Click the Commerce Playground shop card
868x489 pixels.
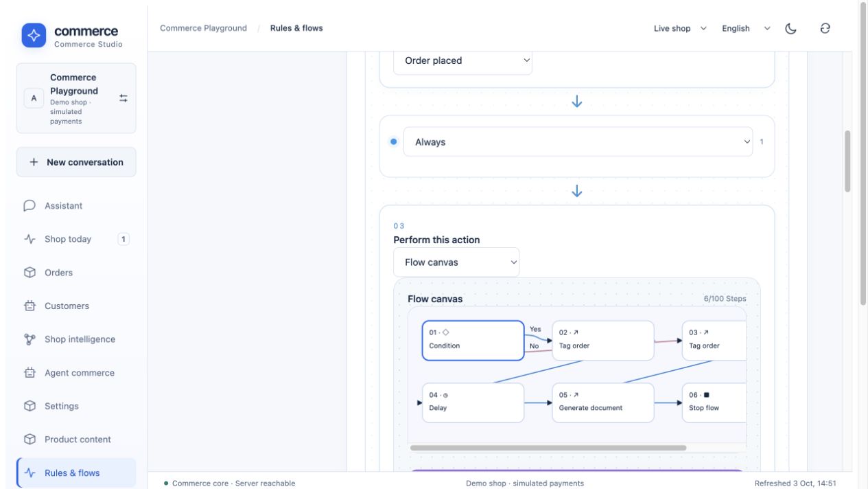[x=76, y=98]
